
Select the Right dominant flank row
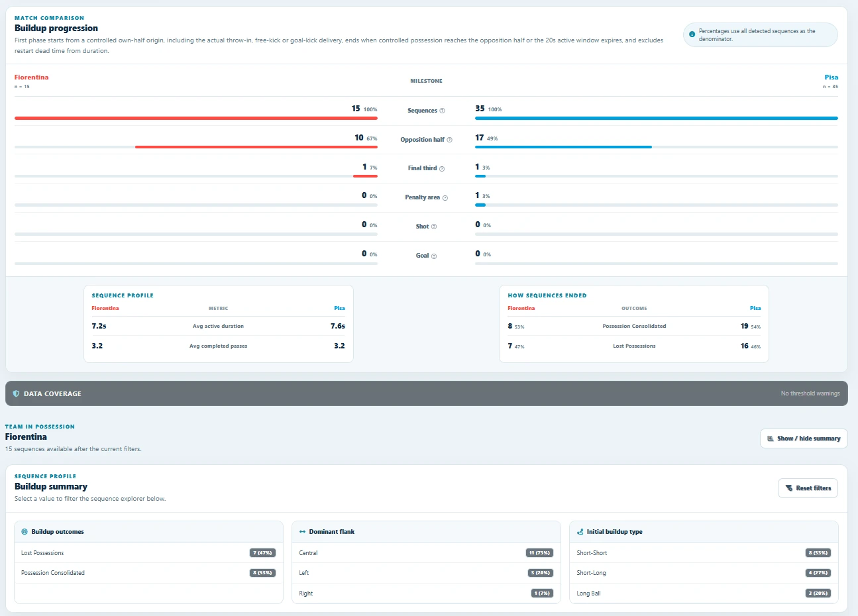[426, 593]
